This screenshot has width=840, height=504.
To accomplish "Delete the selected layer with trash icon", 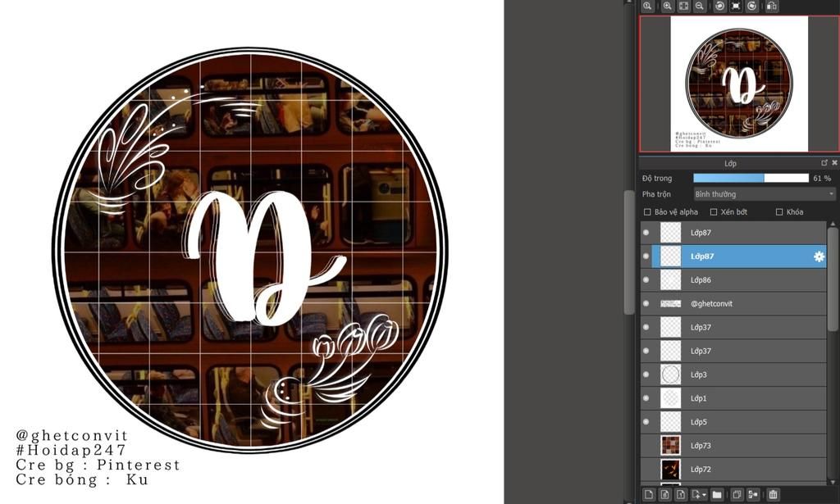I will click(773, 494).
